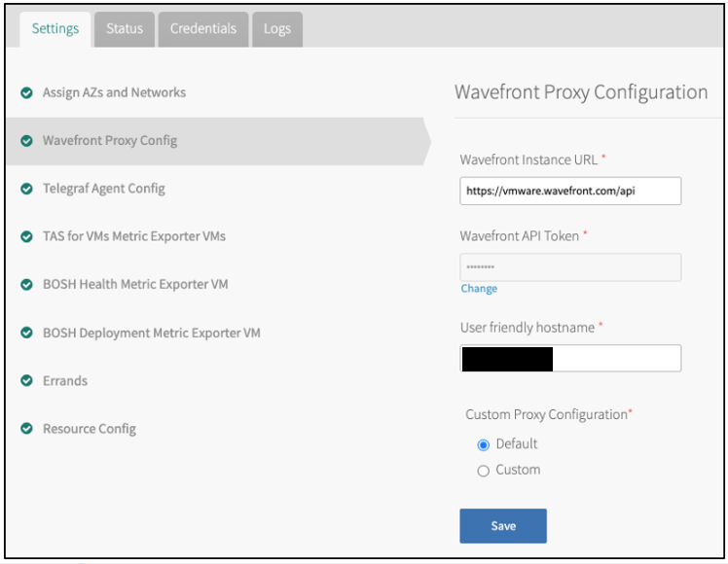Open Telegraf Agent Config section
Image resolution: width=728 pixels, height=564 pixels.
pyautogui.click(x=103, y=189)
